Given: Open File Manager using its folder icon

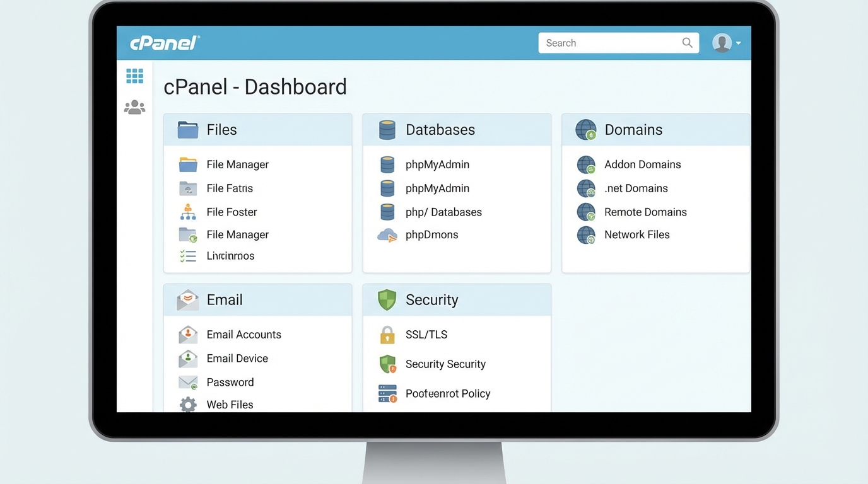Looking at the screenshot, I should 187,164.
